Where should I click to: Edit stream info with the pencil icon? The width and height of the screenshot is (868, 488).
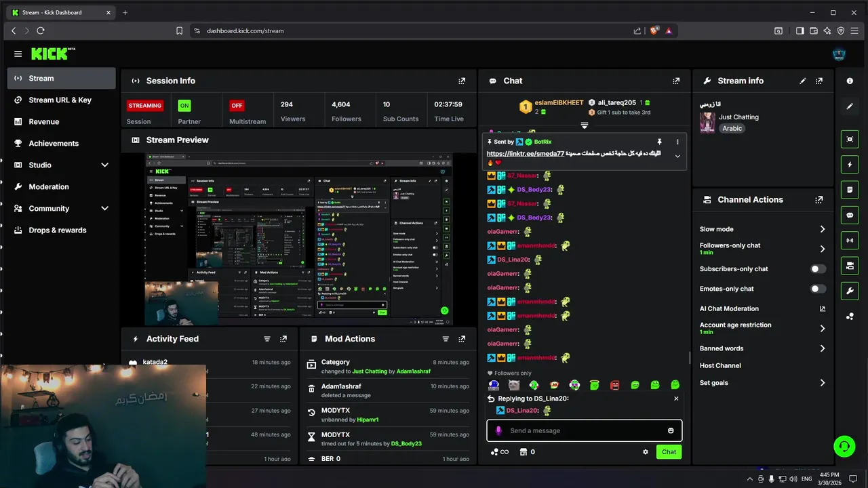[x=803, y=81]
